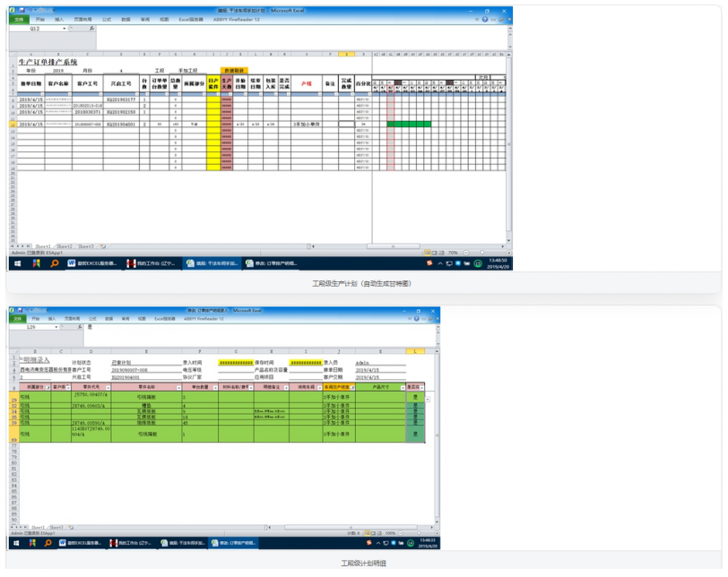
Task: Click the save icon in upper Excel quick access toolbar
Action: click(x=22, y=10)
